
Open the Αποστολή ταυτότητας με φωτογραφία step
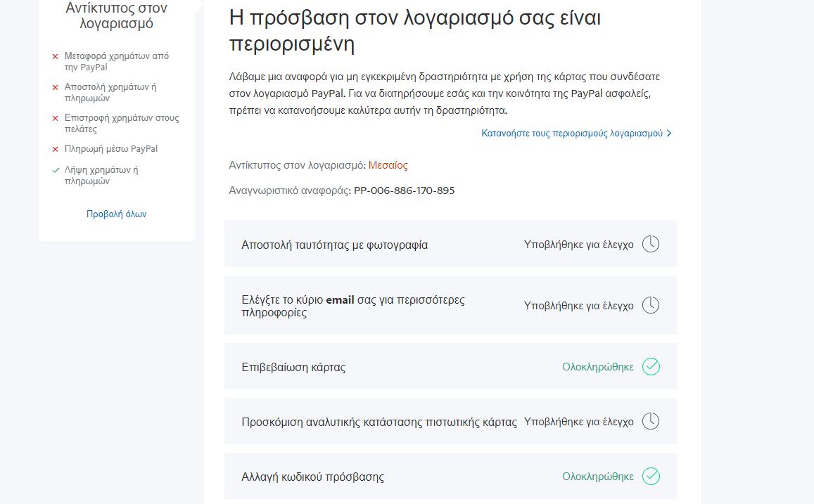pyautogui.click(x=450, y=244)
